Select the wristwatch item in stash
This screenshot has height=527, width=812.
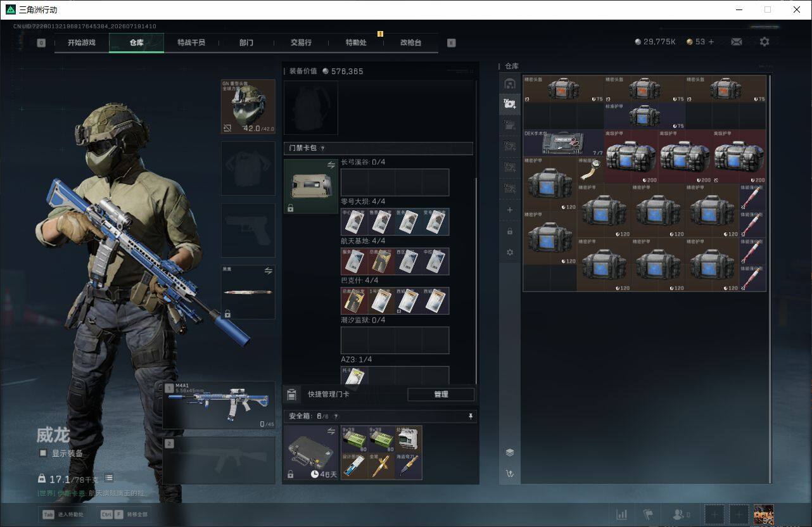pos(590,170)
